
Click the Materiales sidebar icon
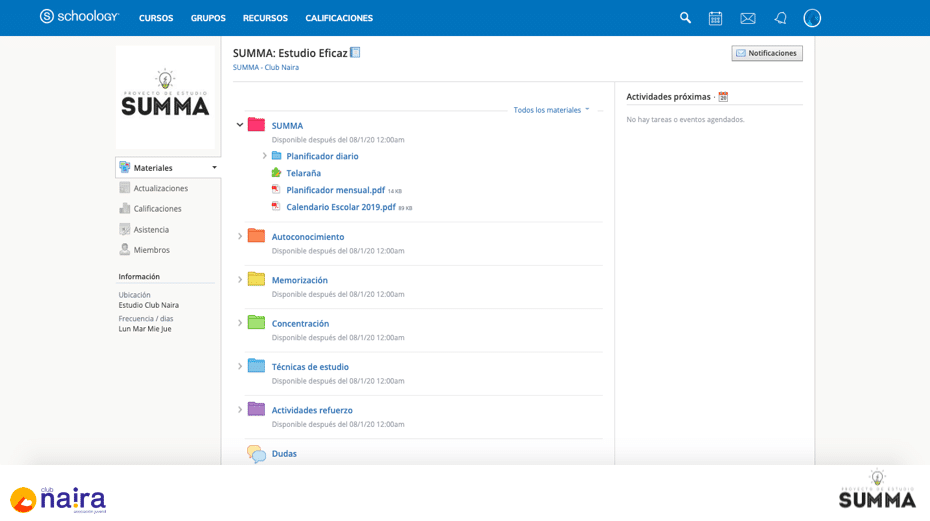click(x=125, y=167)
